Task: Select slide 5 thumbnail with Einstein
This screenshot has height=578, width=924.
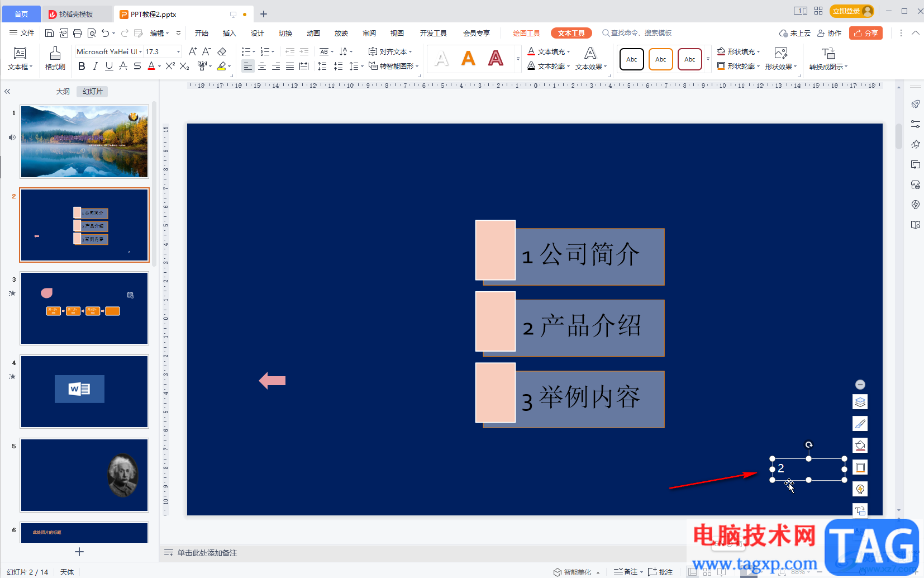Action: tap(84, 475)
